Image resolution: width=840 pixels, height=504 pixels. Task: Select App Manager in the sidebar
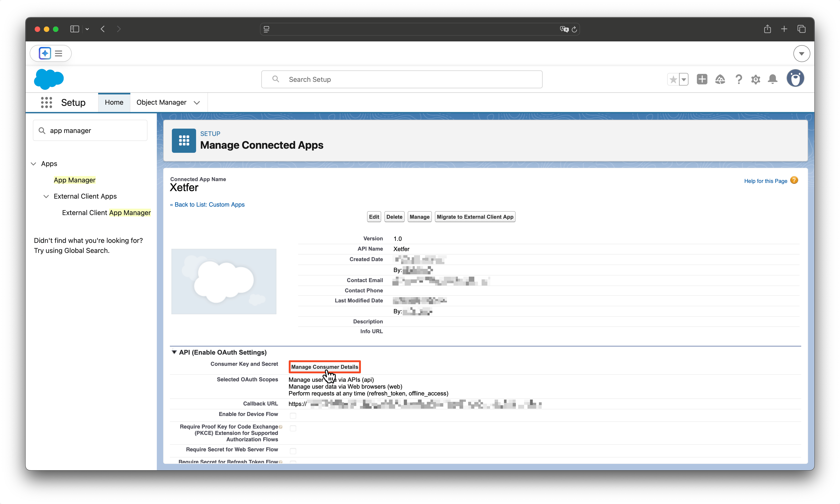74,180
